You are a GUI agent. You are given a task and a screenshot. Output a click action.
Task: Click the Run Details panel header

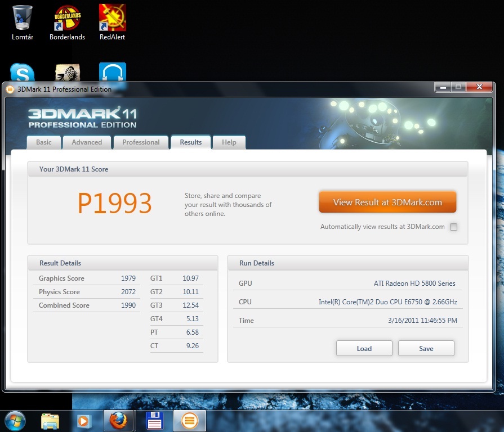pyautogui.click(x=348, y=263)
